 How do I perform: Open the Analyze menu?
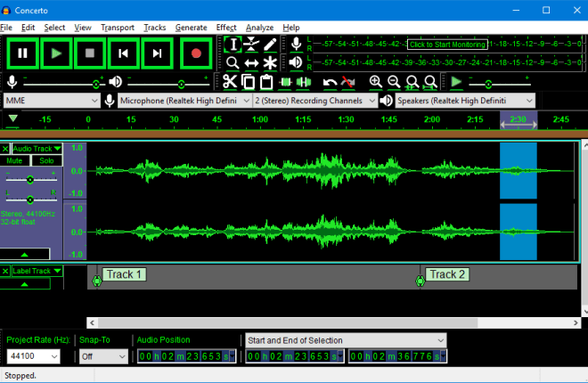[259, 28]
